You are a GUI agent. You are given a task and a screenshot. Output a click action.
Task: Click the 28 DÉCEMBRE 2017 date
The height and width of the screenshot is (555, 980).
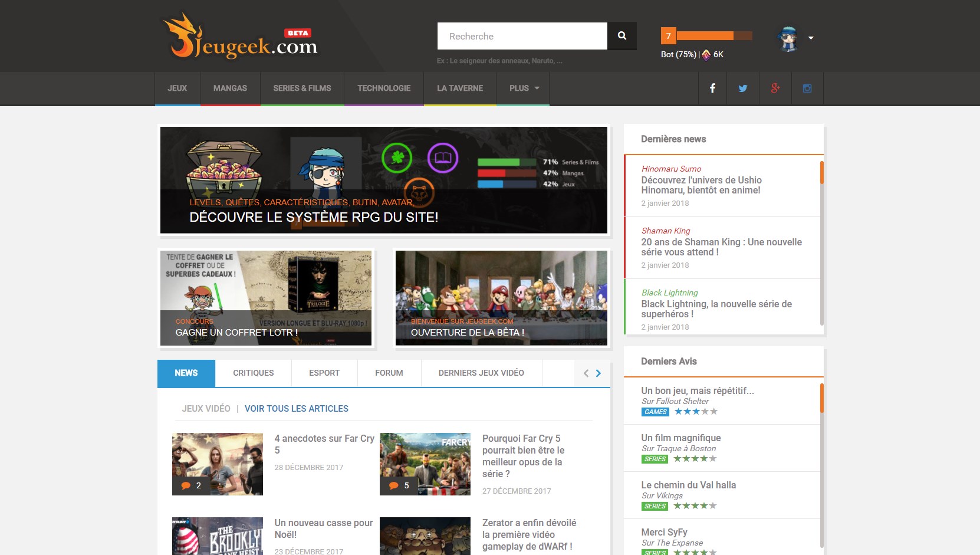coord(309,468)
